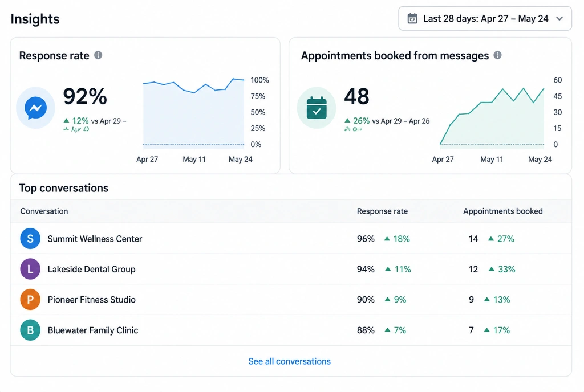584x392 pixels.
Task: Select the Bluewater Family Clinic conversation name
Action: pos(93,330)
